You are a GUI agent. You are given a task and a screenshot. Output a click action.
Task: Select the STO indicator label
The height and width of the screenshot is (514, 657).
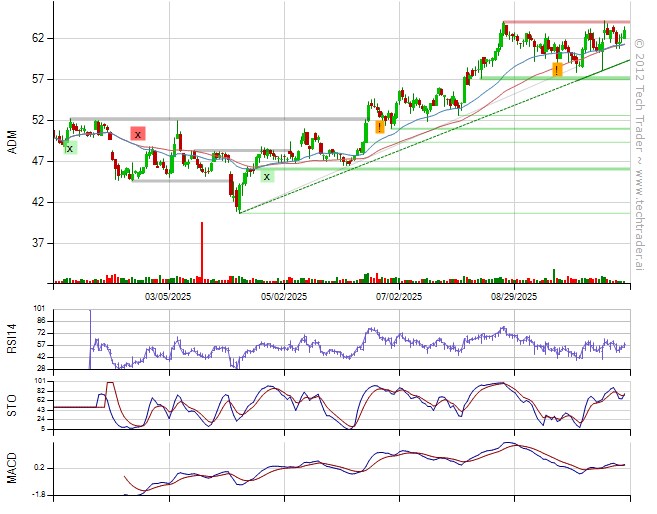(12, 404)
